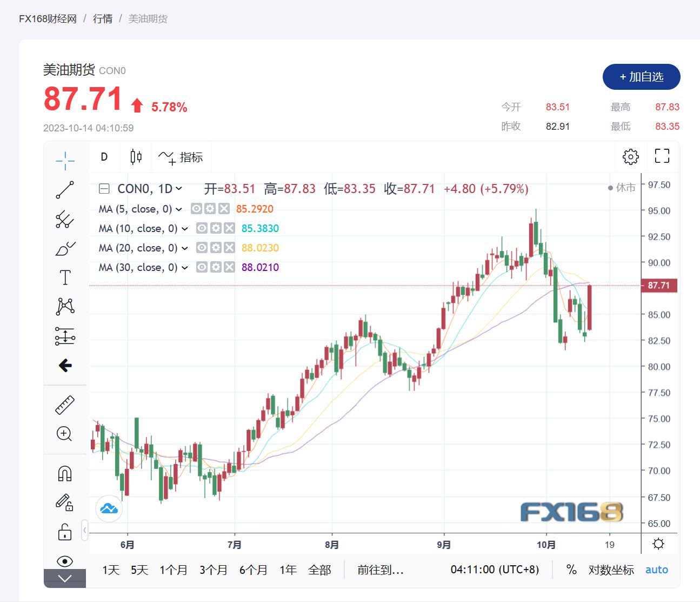Remove the MA (30, close, 0) indicator
700x602 pixels.
tap(230, 267)
